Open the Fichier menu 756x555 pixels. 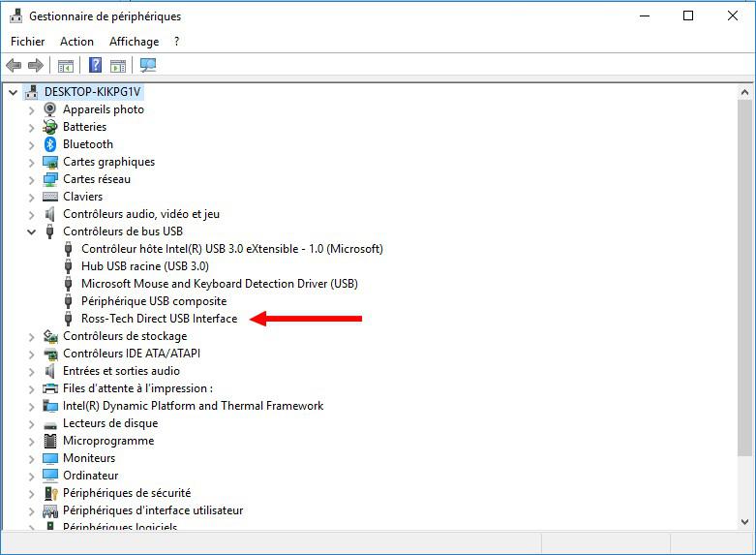[x=27, y=42]
